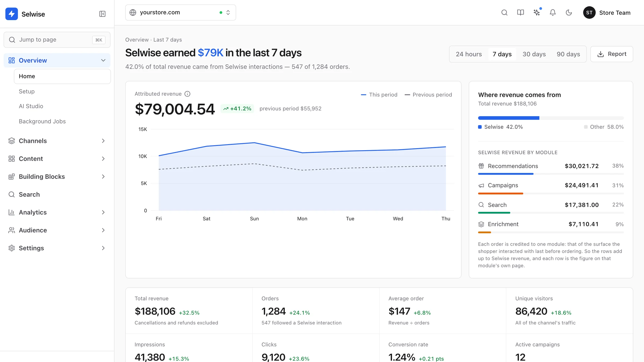644x362 pixels.
Task: Click the Channels layers icon in sidebar
Action: pos(11,141)
